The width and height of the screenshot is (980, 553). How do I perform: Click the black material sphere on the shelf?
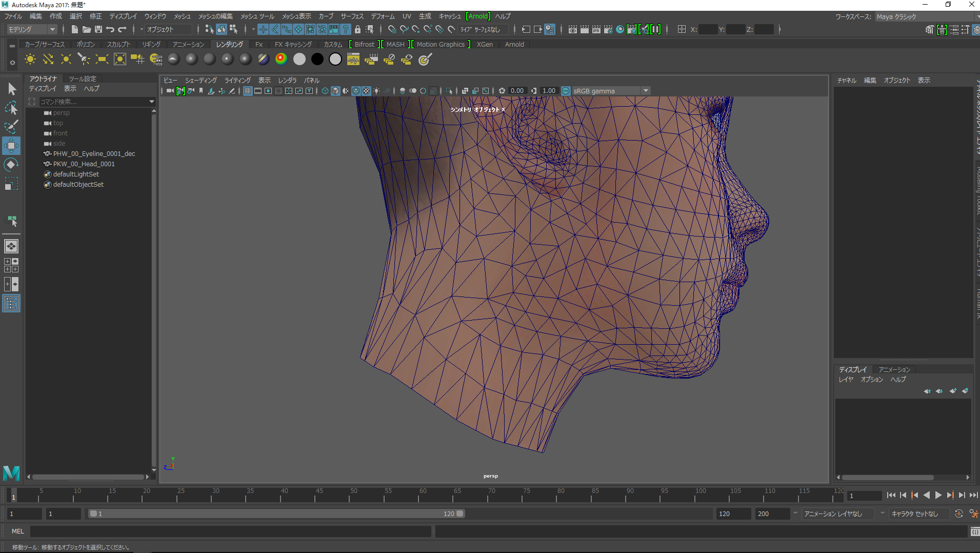317,60
